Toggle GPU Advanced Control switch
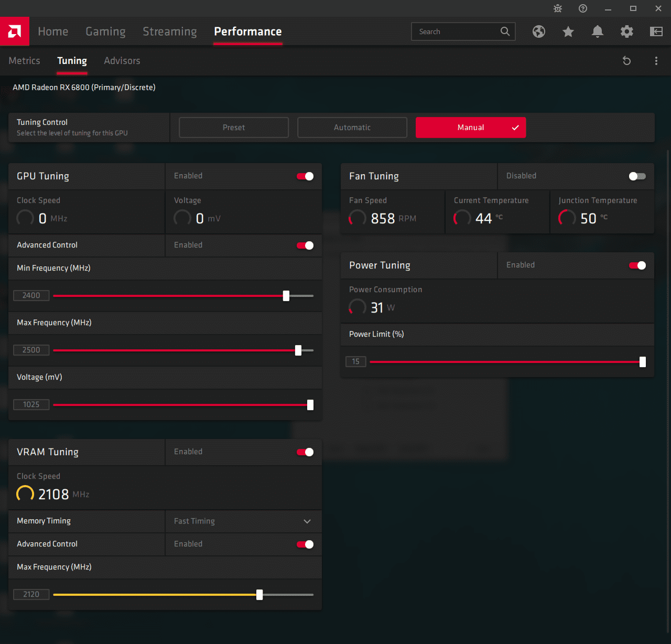671x644 pixels. (305, 245)
